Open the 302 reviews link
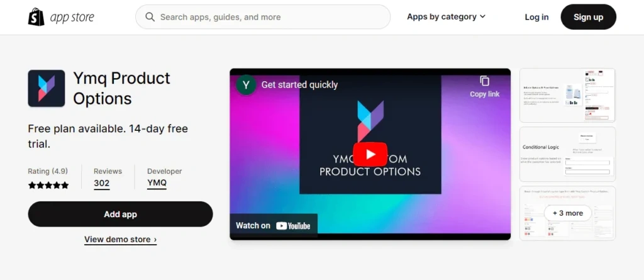Screen dimensions: 644x280 tap(101, 183)
